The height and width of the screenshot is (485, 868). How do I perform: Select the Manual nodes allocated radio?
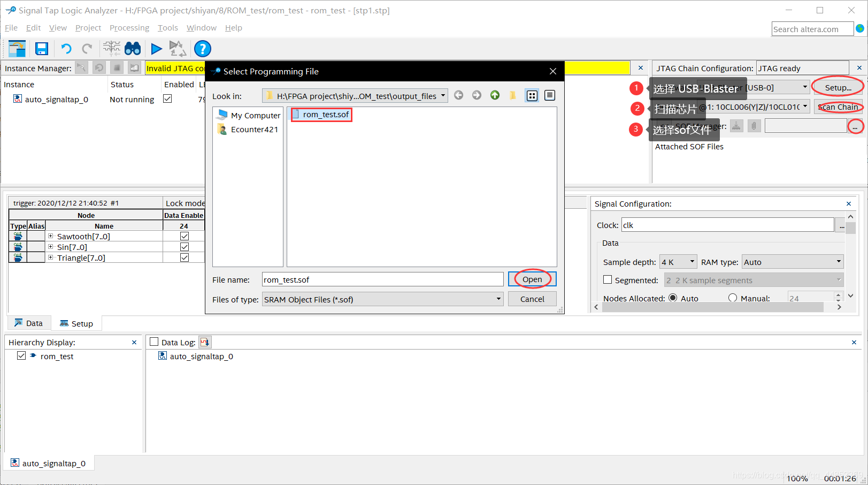733,298
